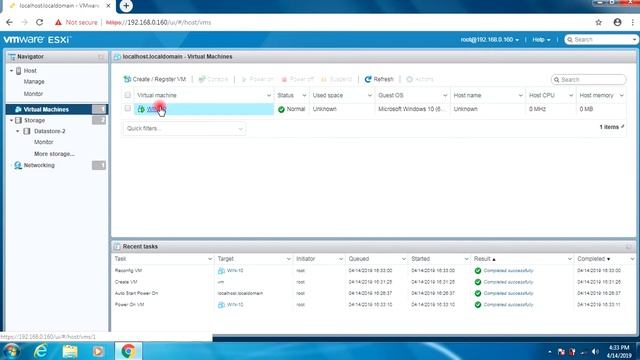Collapse the Host tree node
Screen dimensions: 640x360
[x=11, y=71]
